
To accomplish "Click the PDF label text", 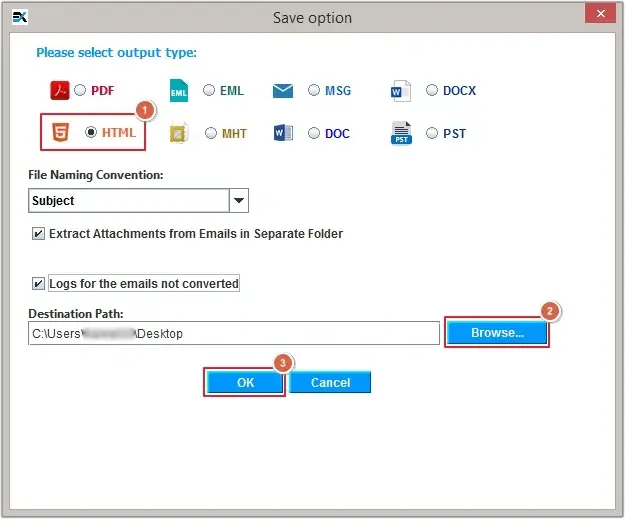I will (103, 91).
